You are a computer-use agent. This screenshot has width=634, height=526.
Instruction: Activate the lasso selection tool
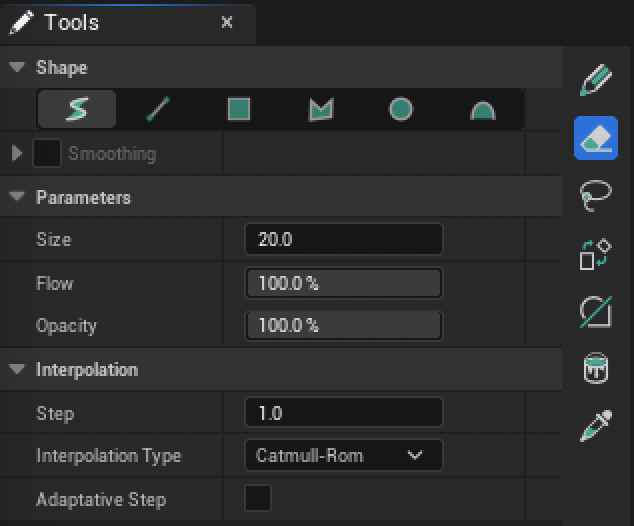point(596,196)
